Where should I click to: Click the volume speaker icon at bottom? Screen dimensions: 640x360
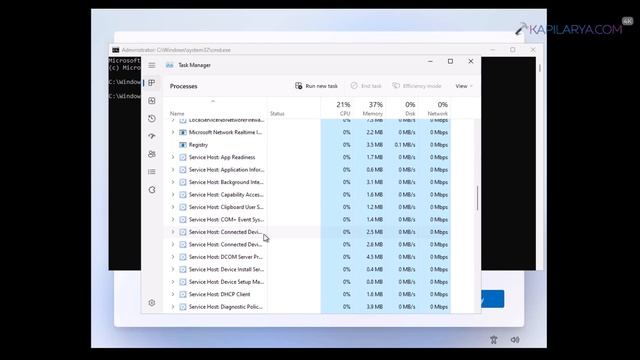pos(515,340)
